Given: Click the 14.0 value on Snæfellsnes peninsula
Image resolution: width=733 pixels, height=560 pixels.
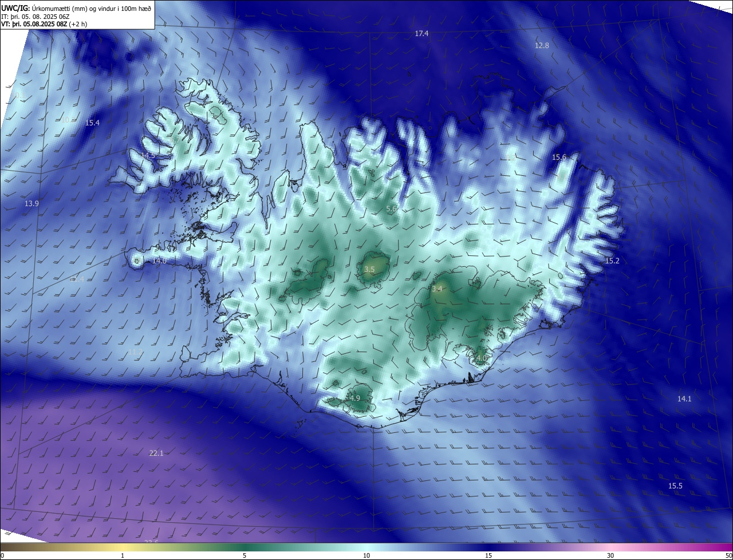Looking at the screenshot, I should (x=159, y=261).
